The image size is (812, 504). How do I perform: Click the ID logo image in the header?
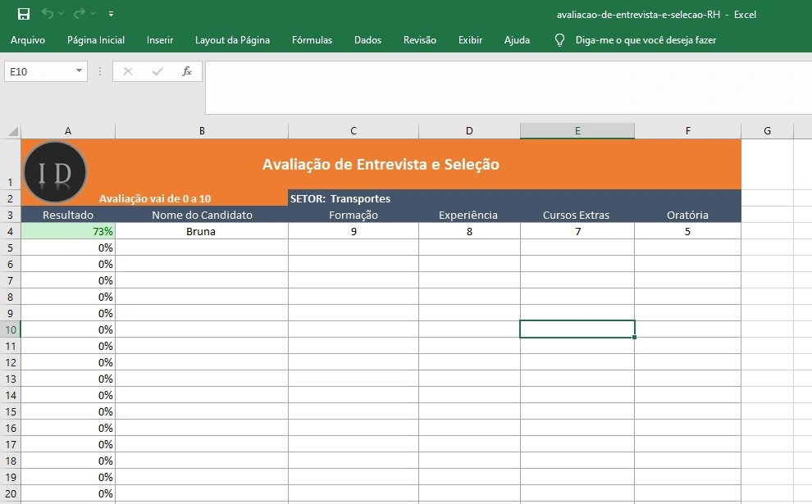[55, 172]
